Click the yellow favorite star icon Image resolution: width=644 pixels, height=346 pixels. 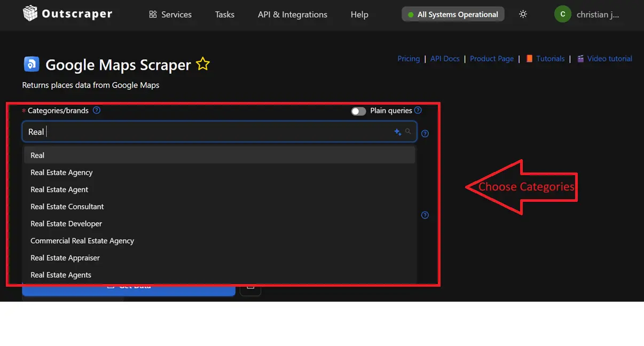click(x=203, y=65)
